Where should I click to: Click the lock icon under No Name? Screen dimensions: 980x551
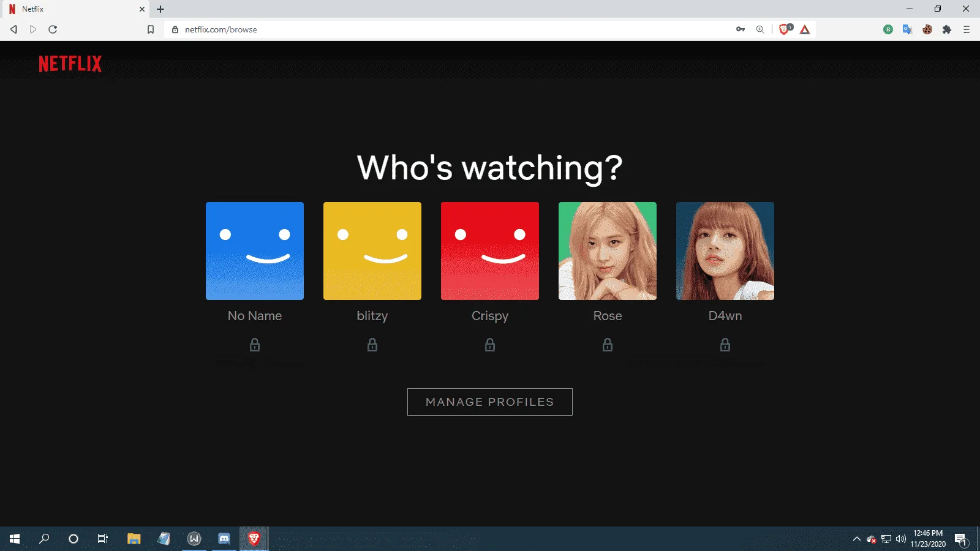[x=255, y=345]
